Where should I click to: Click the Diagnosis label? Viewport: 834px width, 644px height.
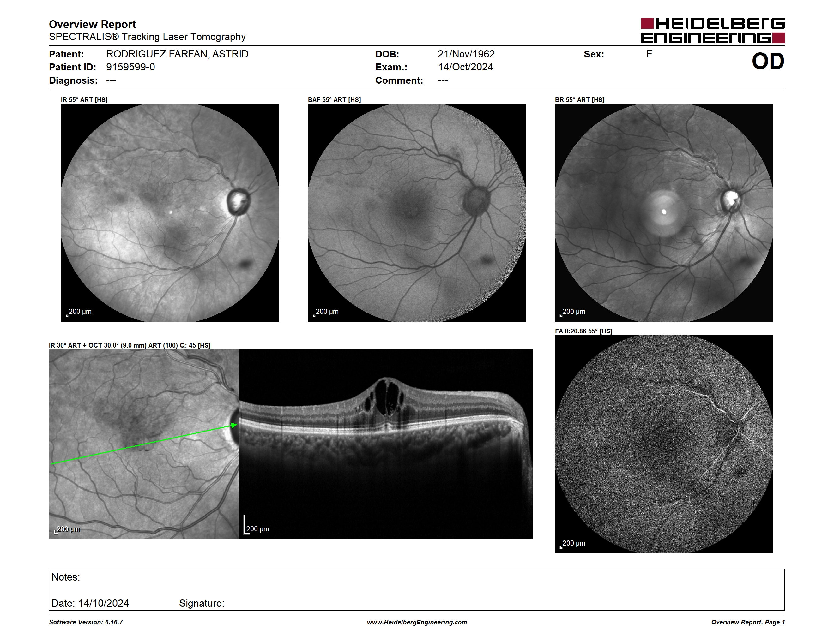click(73, 80)
